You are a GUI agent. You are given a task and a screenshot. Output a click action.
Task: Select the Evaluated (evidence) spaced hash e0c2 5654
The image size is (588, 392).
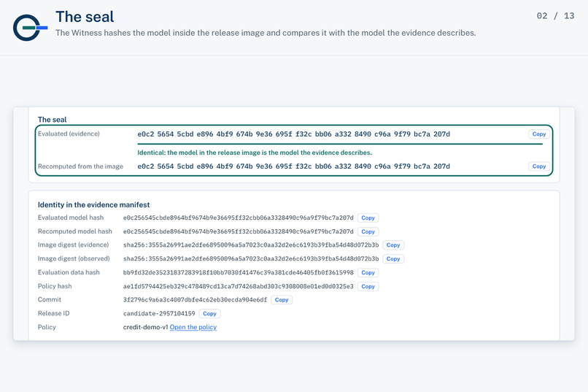point(293,134)
